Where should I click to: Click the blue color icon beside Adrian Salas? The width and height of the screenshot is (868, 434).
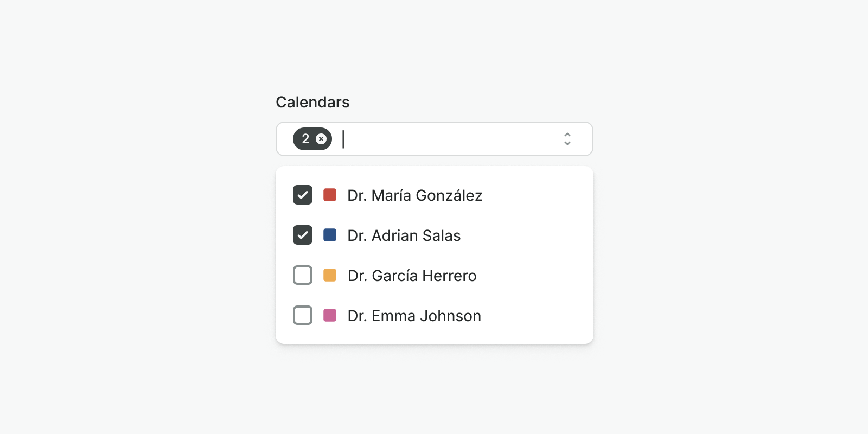click(330, 235)
